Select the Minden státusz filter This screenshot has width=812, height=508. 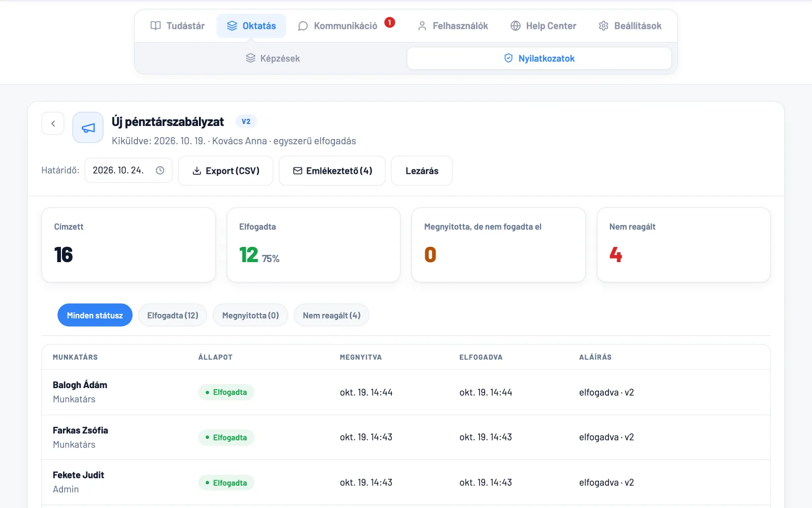pos(95,315)
